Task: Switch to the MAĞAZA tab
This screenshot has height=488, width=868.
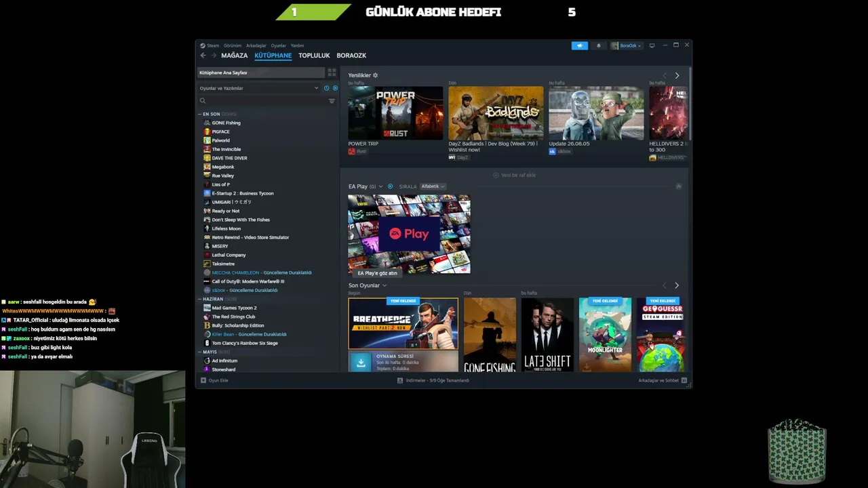Action: pos(235,56)
